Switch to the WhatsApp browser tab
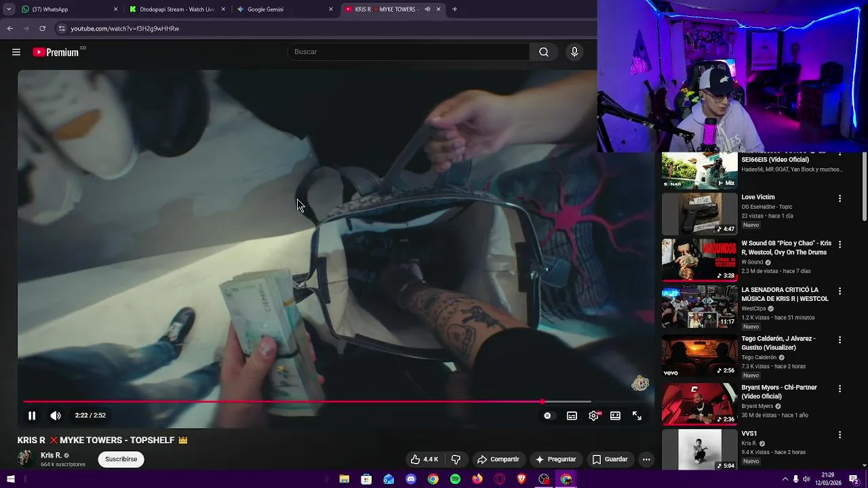Viewport: 868px width, 488px height. 68,9
